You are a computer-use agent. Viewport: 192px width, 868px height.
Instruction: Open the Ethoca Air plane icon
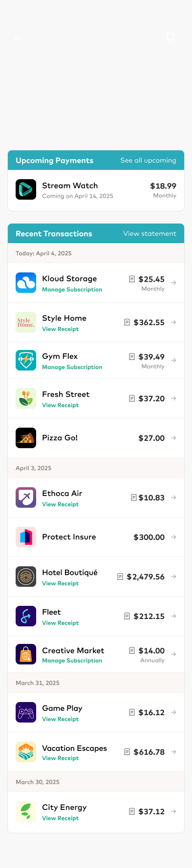pos(26,497)
